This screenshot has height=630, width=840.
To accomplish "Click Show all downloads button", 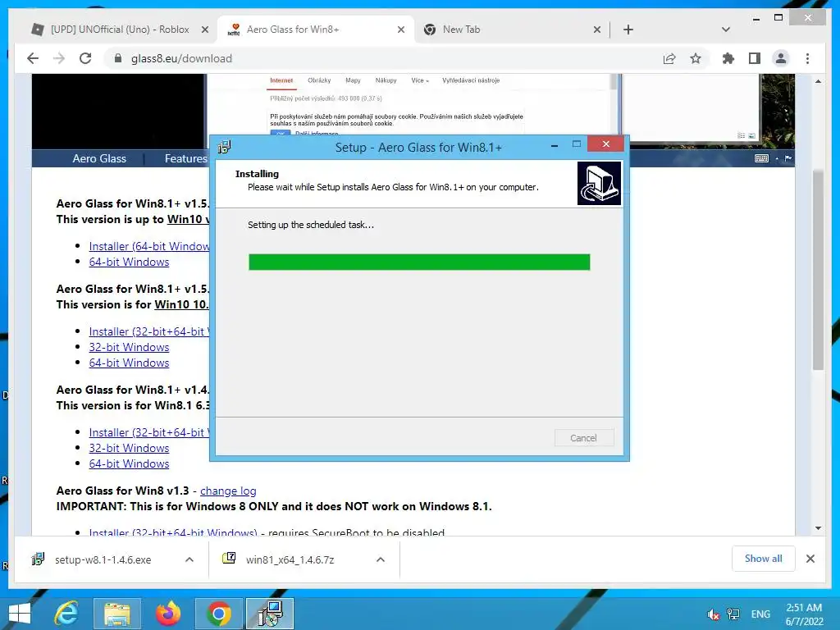I will tap(764, 558).
